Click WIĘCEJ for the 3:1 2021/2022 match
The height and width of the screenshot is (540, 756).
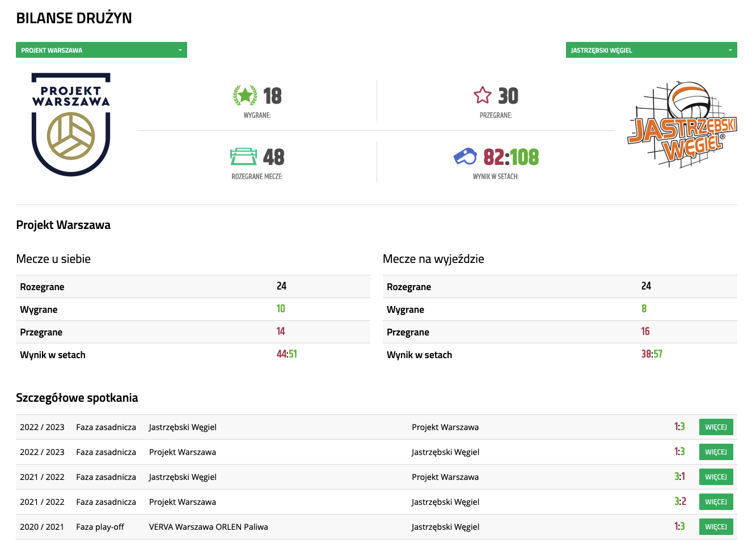pos(716,477)
